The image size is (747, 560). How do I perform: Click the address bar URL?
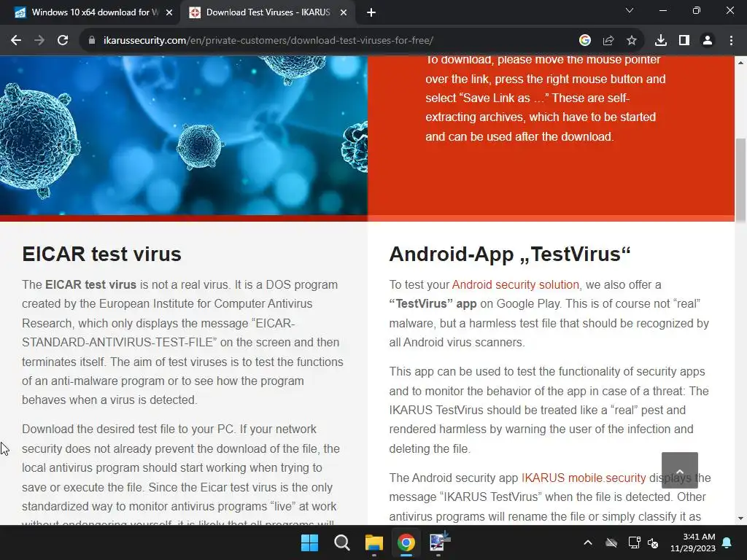coord(268,41)
